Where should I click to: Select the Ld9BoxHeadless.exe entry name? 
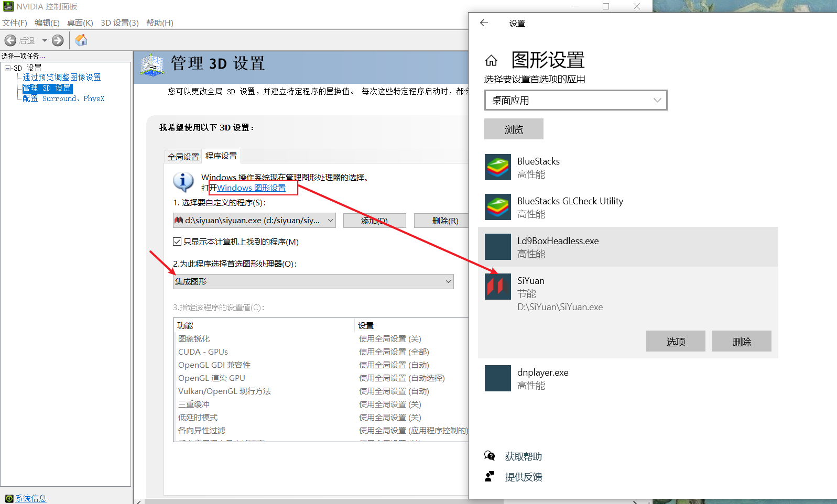coord(558,241)
